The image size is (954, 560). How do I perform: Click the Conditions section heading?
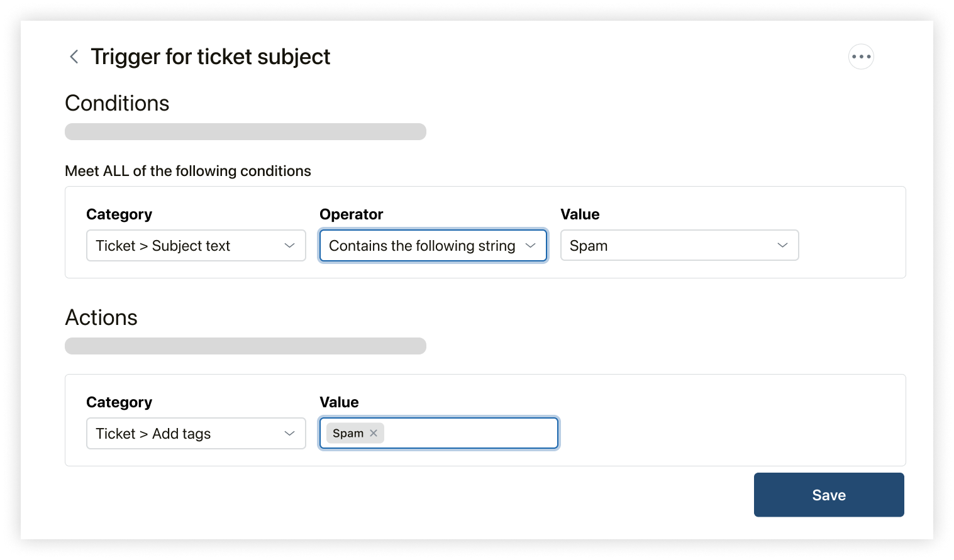pos(117,103)
